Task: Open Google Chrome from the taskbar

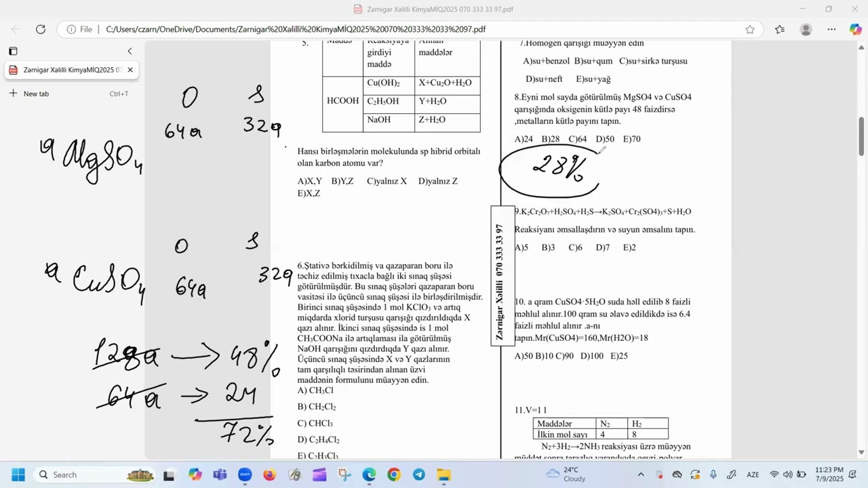Action: point(394,474)
